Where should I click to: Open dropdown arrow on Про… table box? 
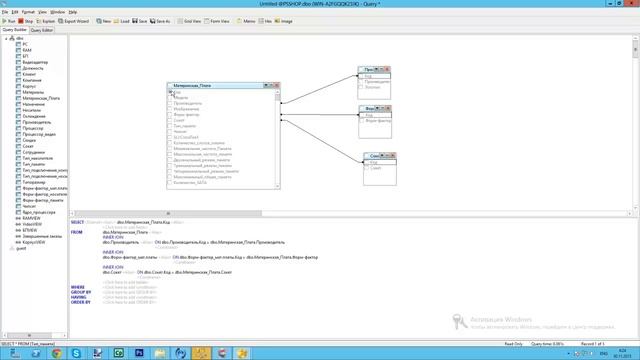pyautogui.click(x=377, y=69)
